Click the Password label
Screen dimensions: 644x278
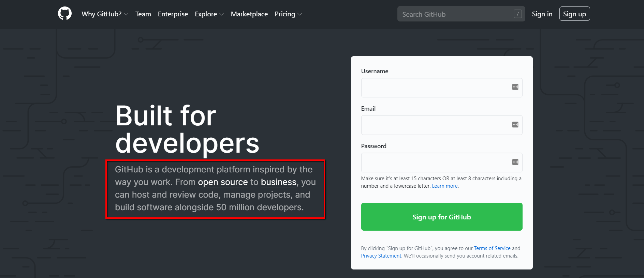point(374,146)
